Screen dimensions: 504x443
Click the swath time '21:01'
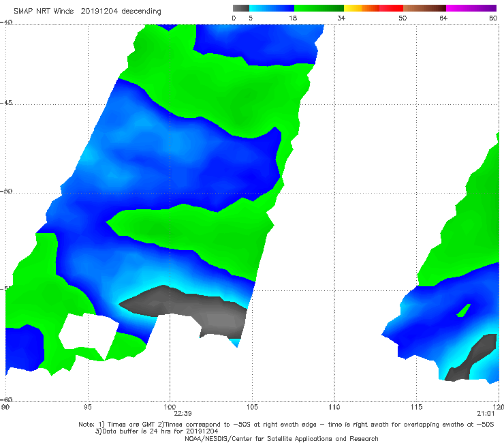[486, 414]
